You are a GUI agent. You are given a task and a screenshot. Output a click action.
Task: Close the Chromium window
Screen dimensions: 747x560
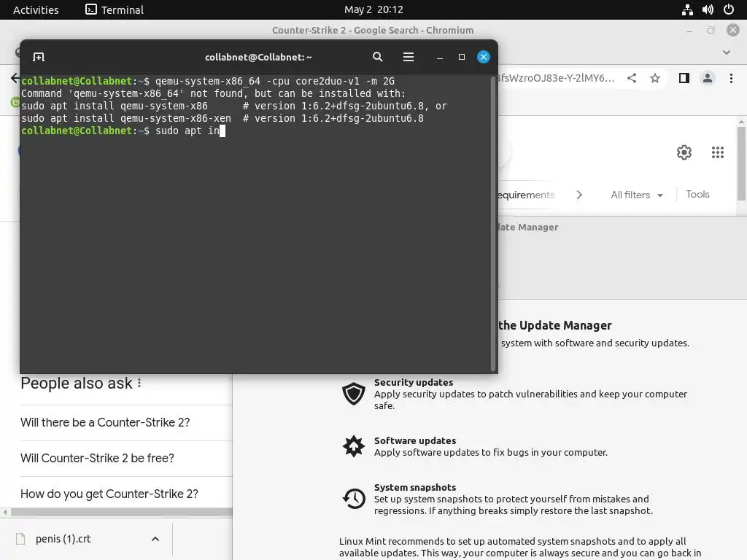(732, 30)
